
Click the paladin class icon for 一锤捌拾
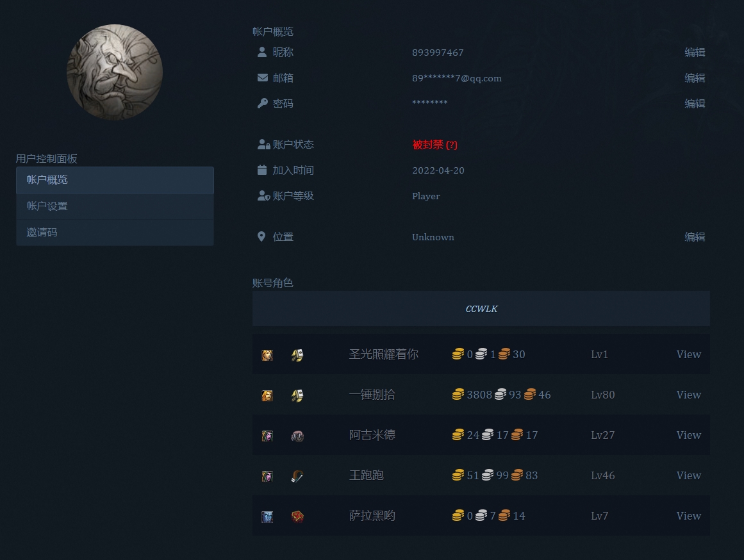click(297, 395)
